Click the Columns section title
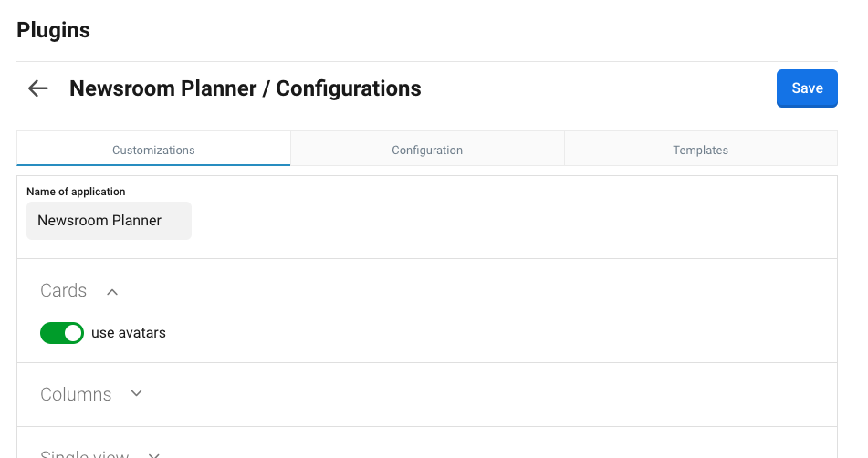 tap(76, 395)
